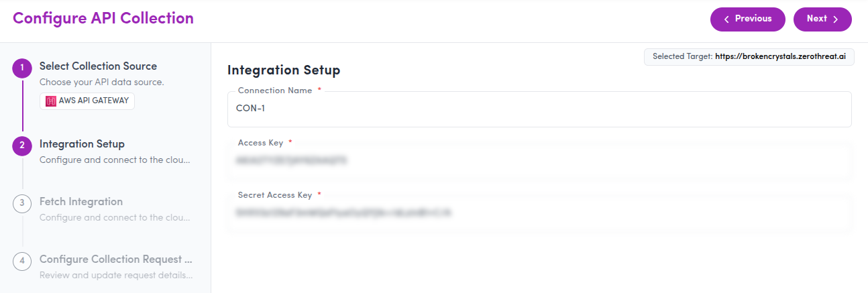Viewport: 868px width, 293px height.
Task: Click into the Access Key field
Action: click(x=539, y=161)
